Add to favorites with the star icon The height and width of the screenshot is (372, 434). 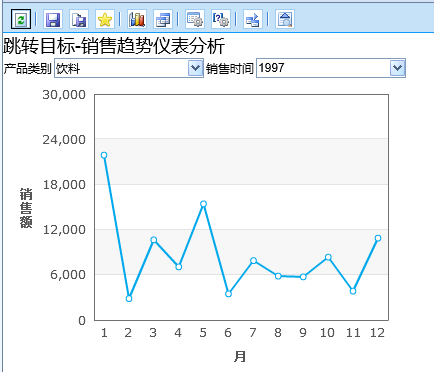click(105, 19)
